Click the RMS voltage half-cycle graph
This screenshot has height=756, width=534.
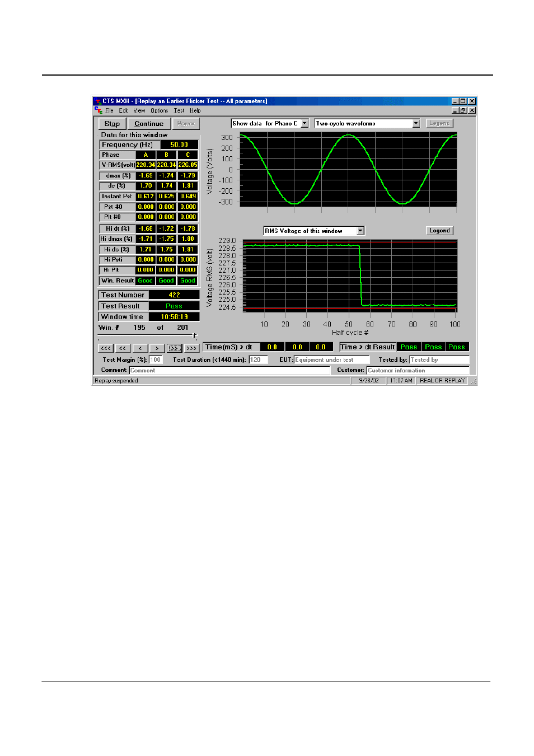click(350, 277)
